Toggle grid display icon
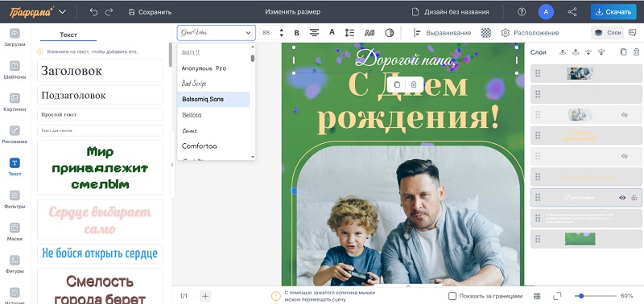Viewport: 644px width, 304px height. (537, 296)
